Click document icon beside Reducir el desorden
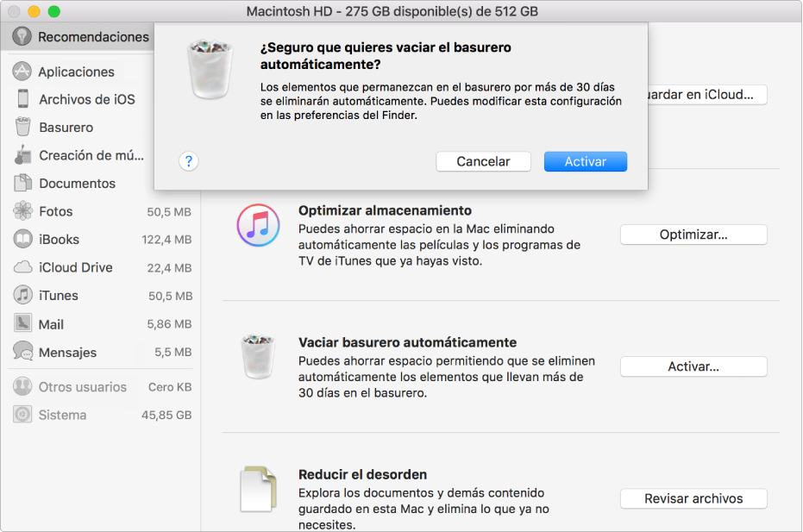The height and width of the screenshot is (532, 803). pos(258,490)
